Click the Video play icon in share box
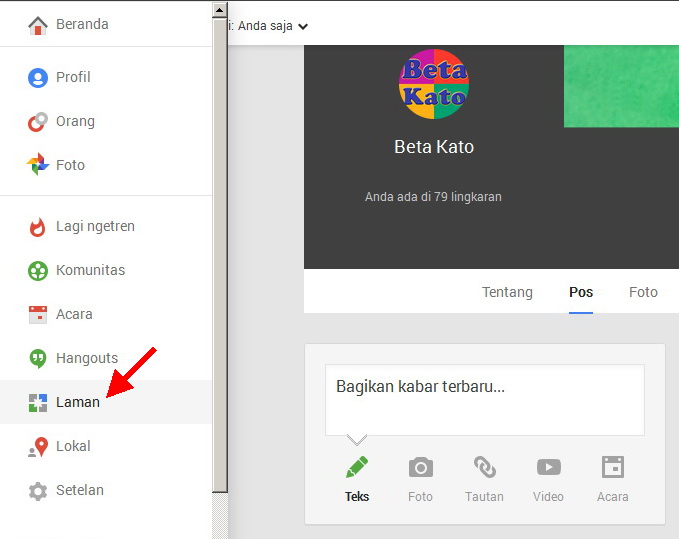 549,467
